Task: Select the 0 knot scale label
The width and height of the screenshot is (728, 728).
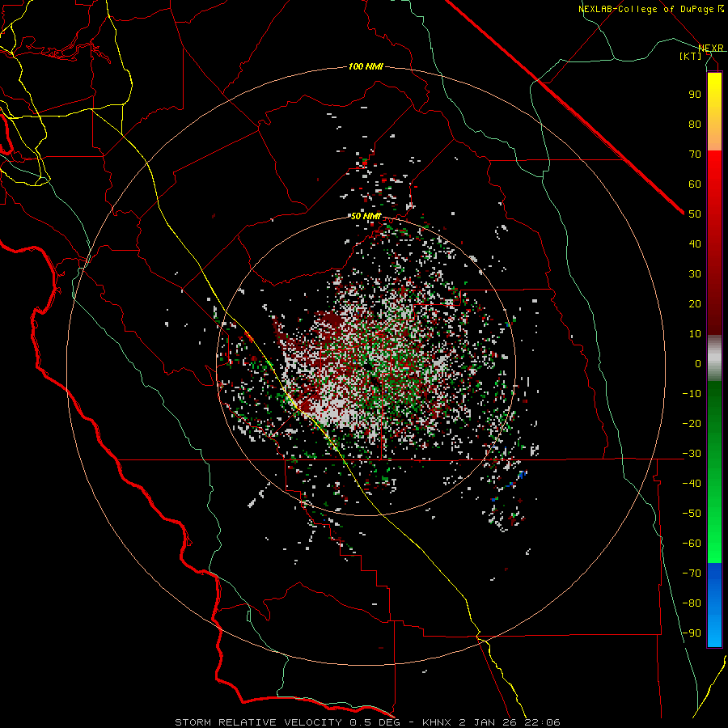Action: coord(698,363)
